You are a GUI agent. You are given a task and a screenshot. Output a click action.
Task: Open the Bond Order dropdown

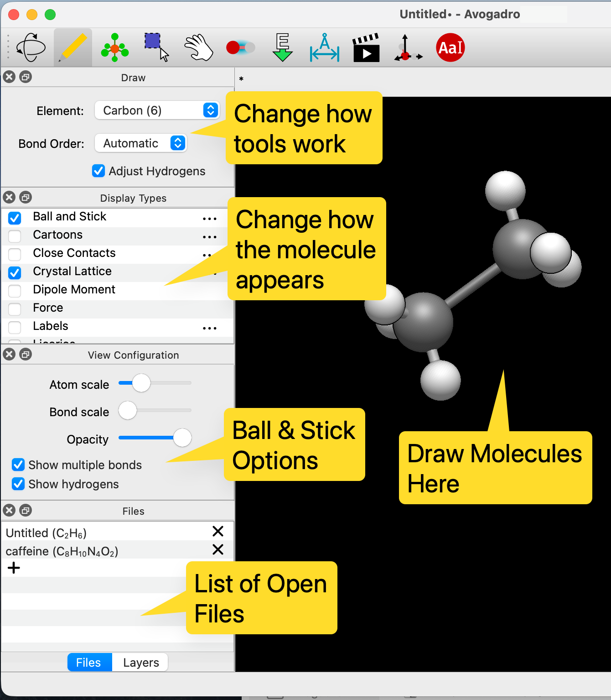[x=140, y=143]
